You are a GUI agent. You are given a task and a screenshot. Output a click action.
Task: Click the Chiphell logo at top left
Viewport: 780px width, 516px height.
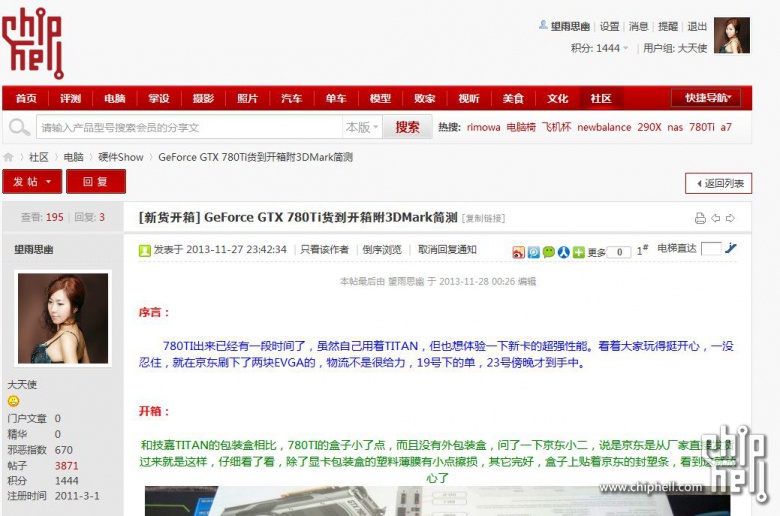[x=33, y=43]
